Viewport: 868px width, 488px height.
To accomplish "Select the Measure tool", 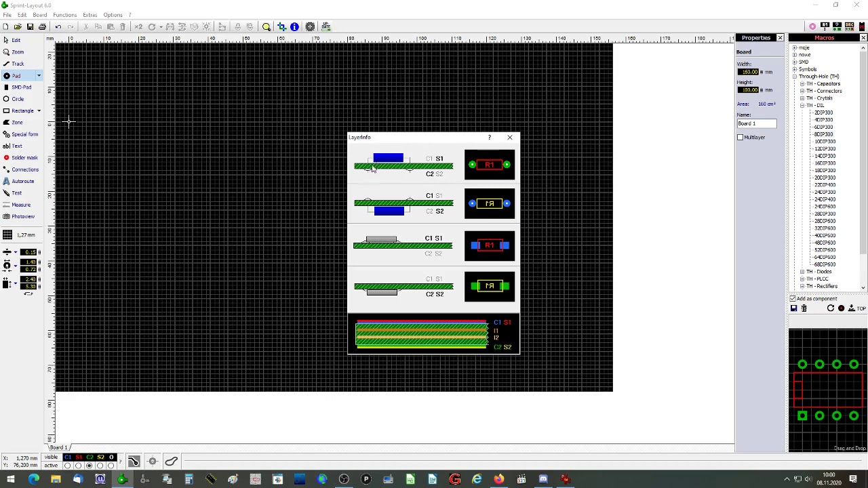I will point(17,205).
